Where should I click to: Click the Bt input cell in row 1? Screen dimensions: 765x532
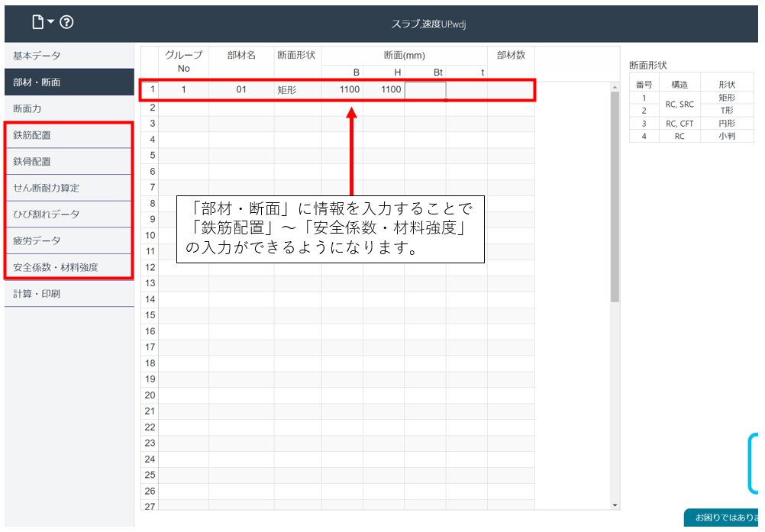pos(425,90)
